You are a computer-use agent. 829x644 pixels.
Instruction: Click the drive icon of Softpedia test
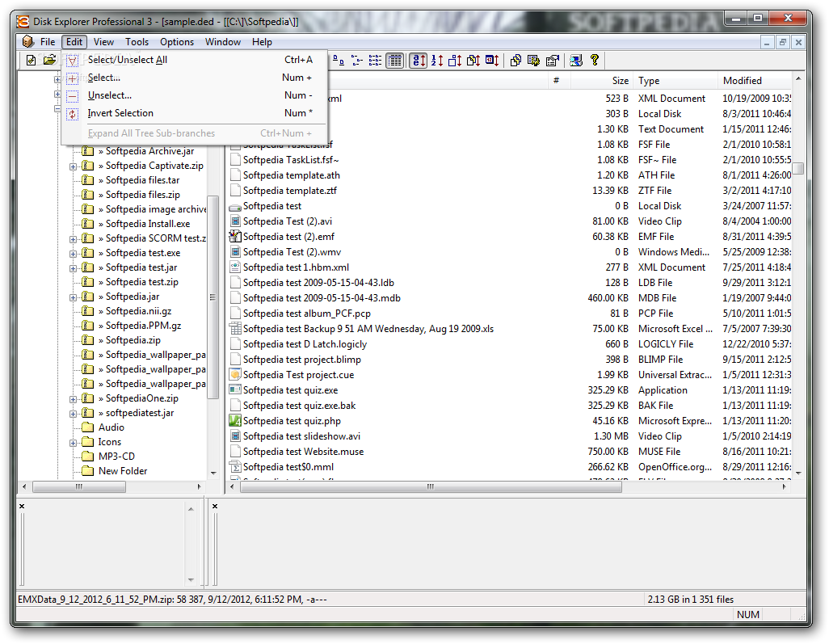coord(235,207)
